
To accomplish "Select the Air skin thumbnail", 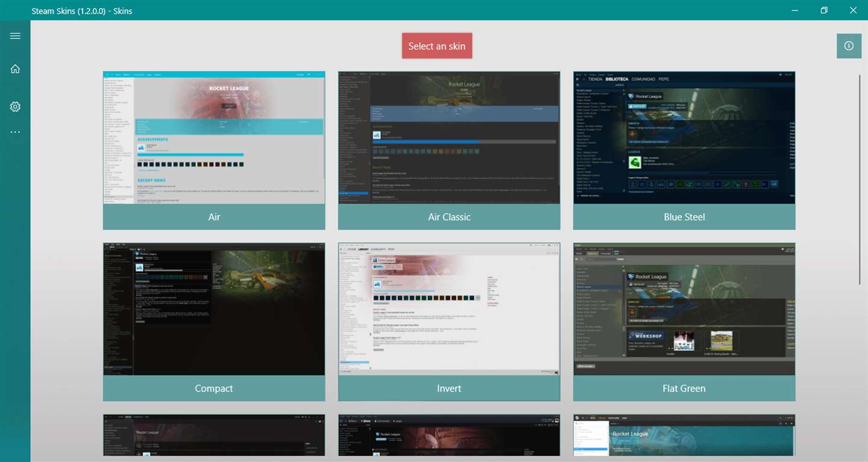I will pyautogui.click(x=214, y=137).
